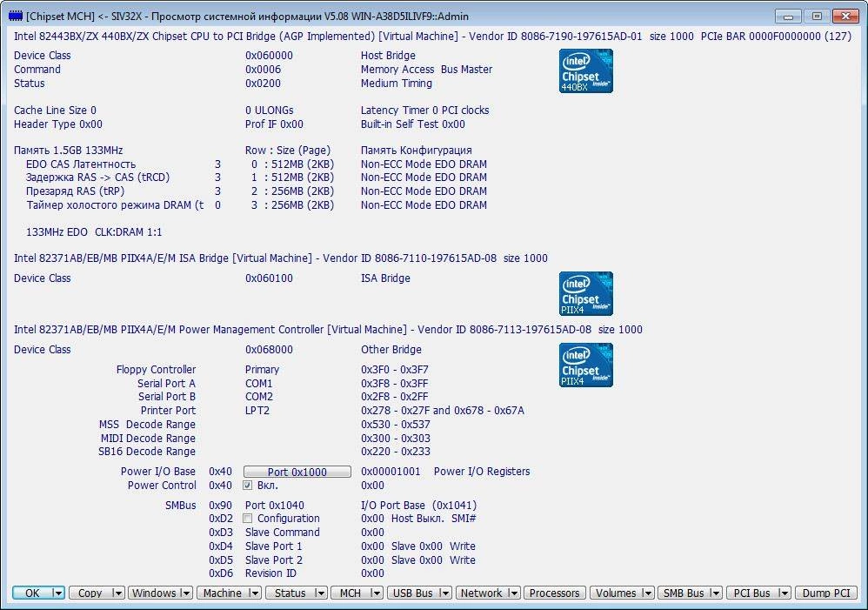Click the PIIX4 logo beside ISA Bridge
Viewport: 868px width, 610px height.
585,293
